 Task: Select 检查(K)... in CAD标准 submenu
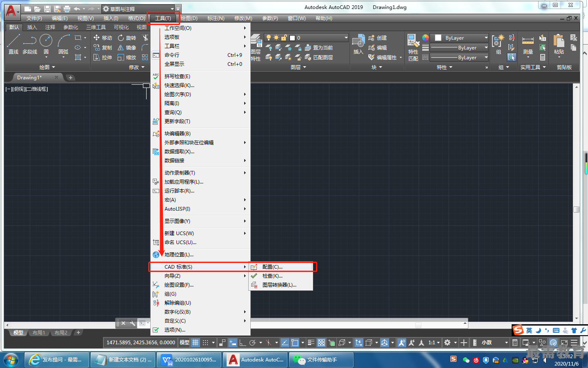pos(281,276)
